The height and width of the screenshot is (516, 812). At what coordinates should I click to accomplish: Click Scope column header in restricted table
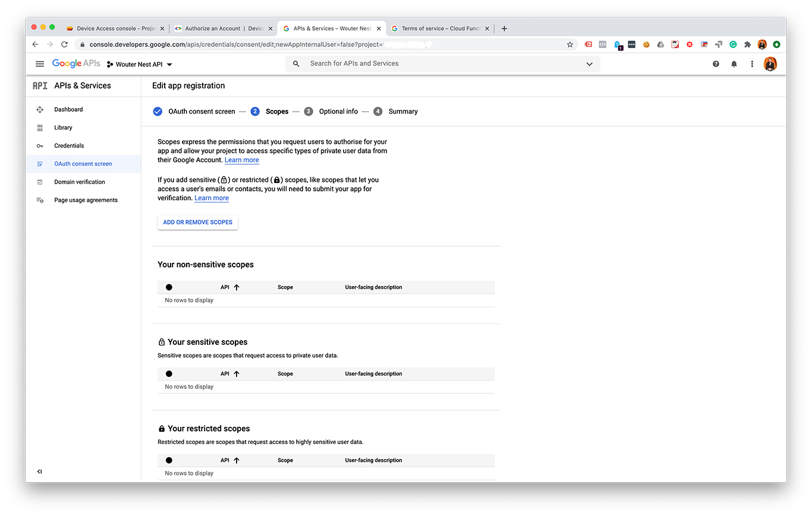[285, 460]
